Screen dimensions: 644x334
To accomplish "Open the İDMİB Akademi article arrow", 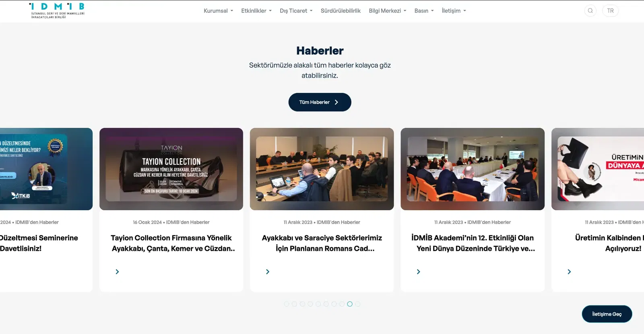I will pyautogui.click(x=418, y=272).
